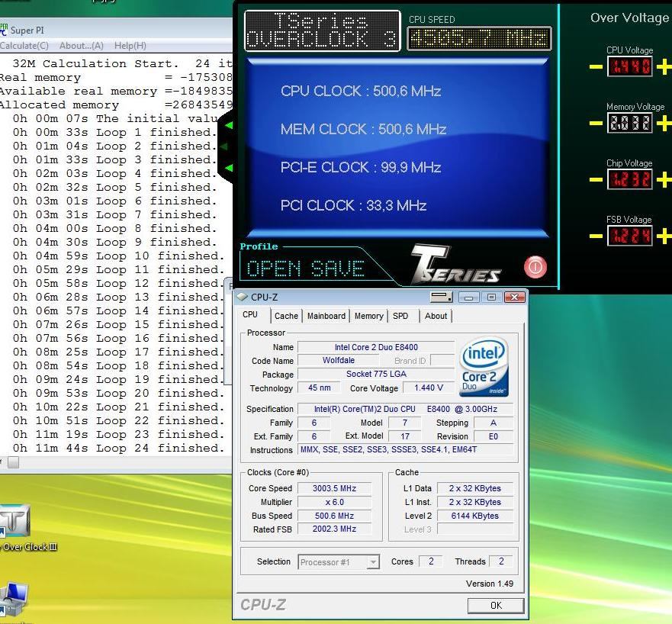The width and height of the screenshot is (672, 624).
Task: Click CPU CLOCK : 500,6 MHz text
Action: [361, 92]
